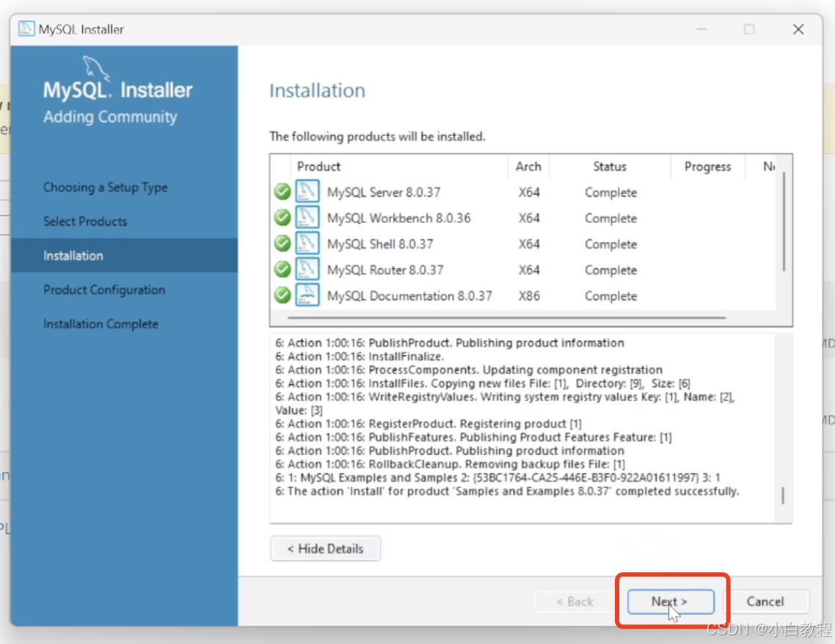Select the MySQL Workbench 8.0.36 row name
This screenshot has height=644, width=835.
[399, 219]
